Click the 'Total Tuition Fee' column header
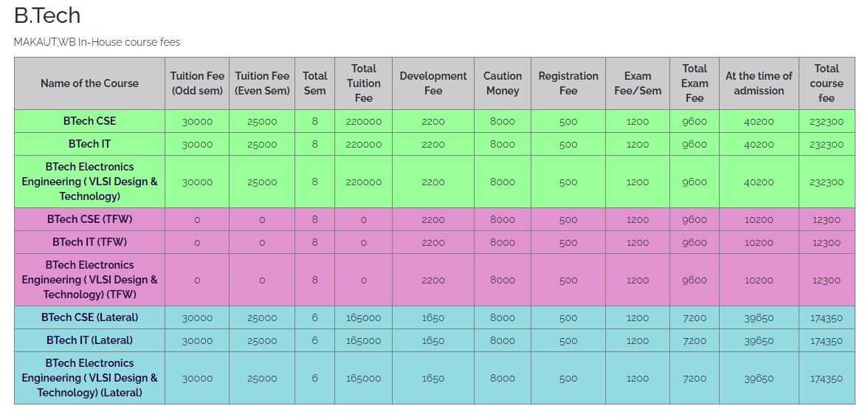Image resolution: width=868 pixels, height=420 pixels. coord(363,83)
